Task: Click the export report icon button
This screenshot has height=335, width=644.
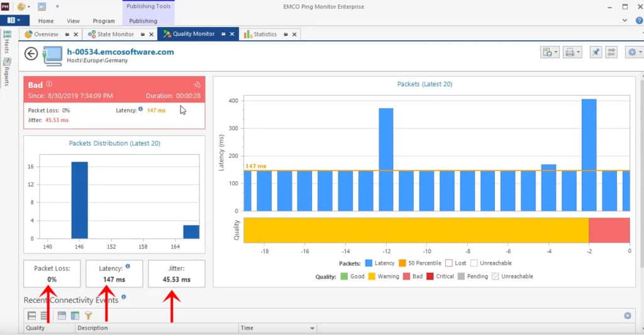Action: coord(547,52)
